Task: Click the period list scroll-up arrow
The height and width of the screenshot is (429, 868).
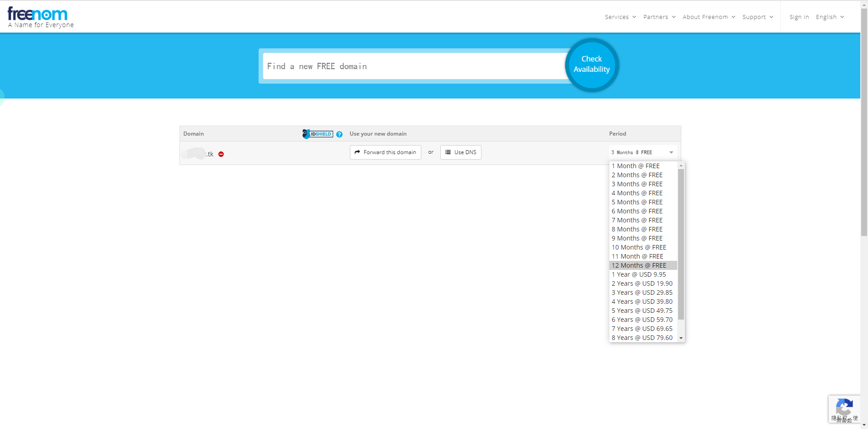Action: (x=681, y=165)
